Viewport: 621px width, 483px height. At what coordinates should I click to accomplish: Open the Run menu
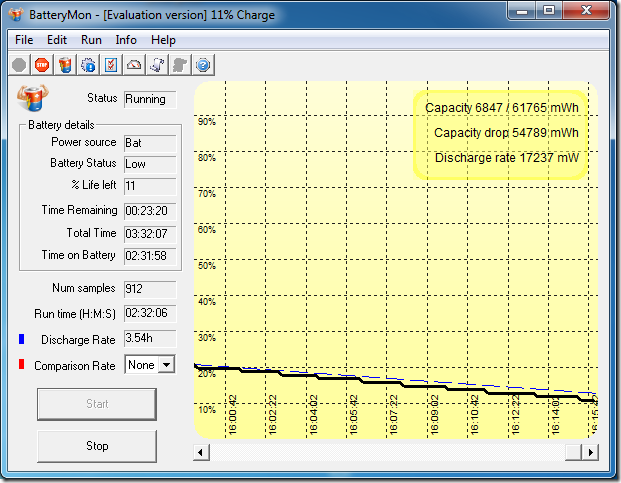(91, 40)
